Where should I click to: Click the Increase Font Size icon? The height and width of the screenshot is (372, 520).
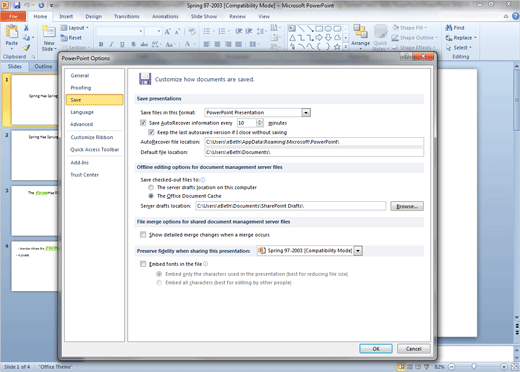pyautogui.click(x=167, y=31)
